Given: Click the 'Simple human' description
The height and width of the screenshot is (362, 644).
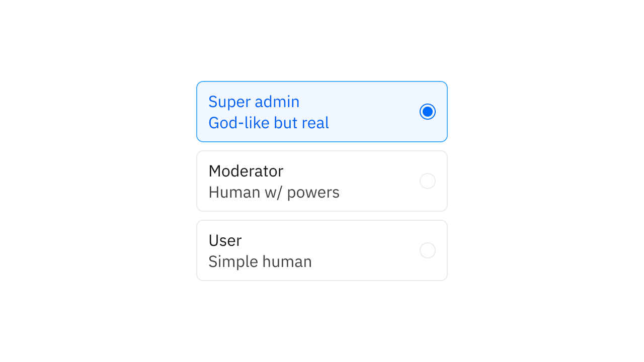Looking at the screenshot, I should [x=260, y=261].
